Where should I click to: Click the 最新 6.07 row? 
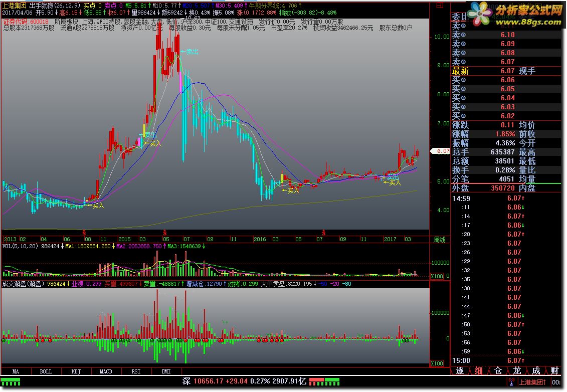(x=506, y=71)
